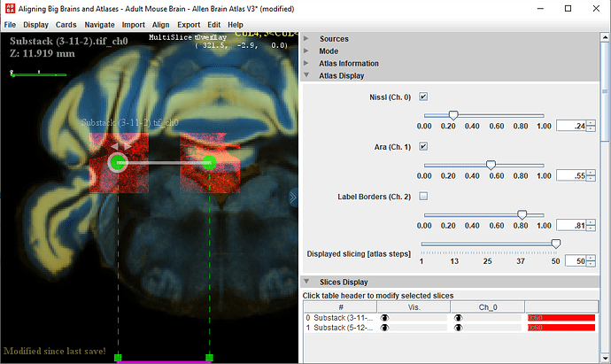Click the Label Borders value field .81
This screenshot has width=611, height=364.
[x=571, y=225]
